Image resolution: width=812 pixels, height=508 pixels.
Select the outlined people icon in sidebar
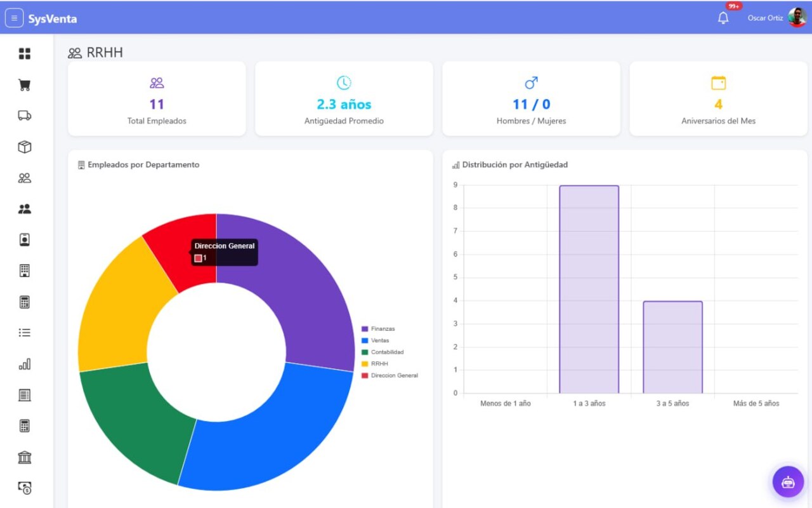(x=25, y=178)
